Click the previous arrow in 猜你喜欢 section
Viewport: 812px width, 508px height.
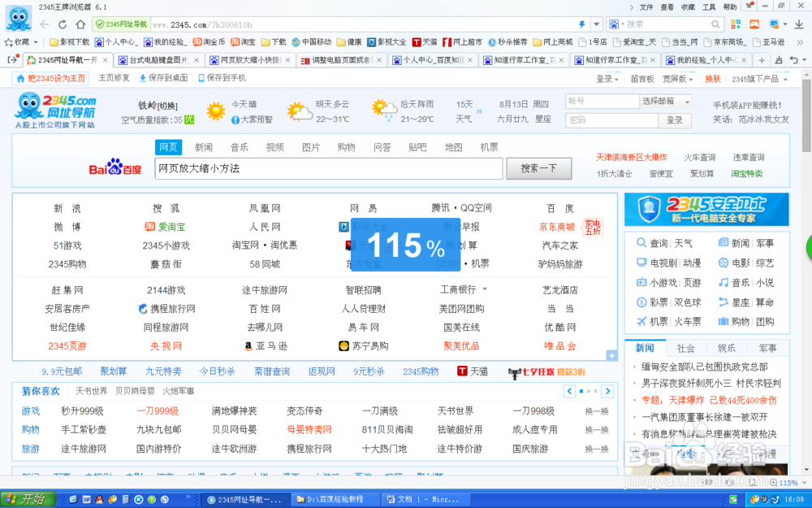[570, 392]
